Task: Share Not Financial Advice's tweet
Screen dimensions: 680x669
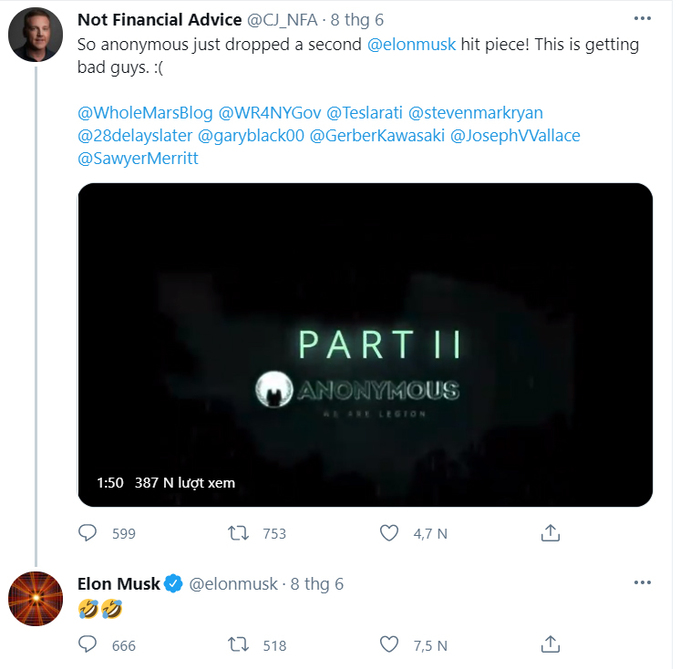Action: [549, 534]
